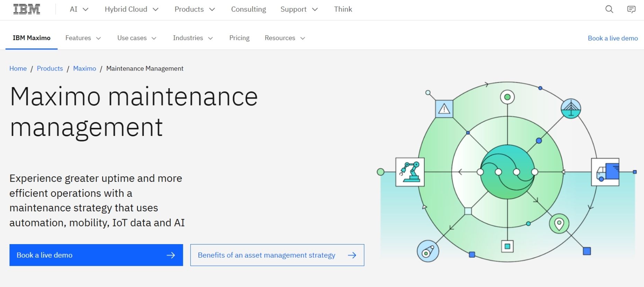Open the Industries tab
Viewport: 644px width, 287px height.
[193, 38]
